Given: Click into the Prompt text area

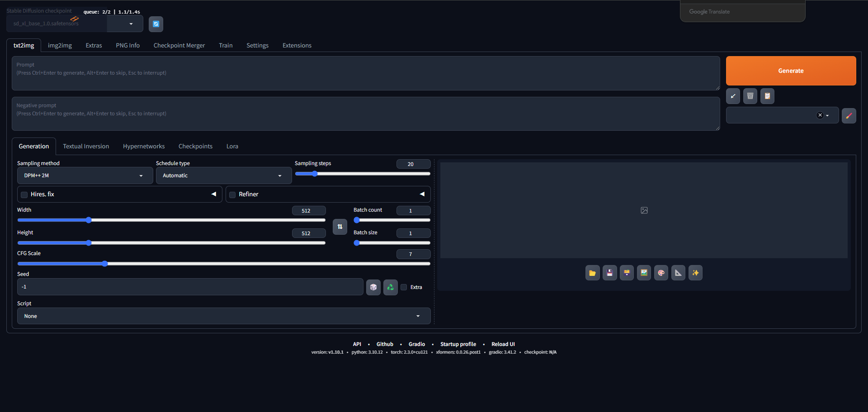Looking at the screenshot, I should point(366,73).
